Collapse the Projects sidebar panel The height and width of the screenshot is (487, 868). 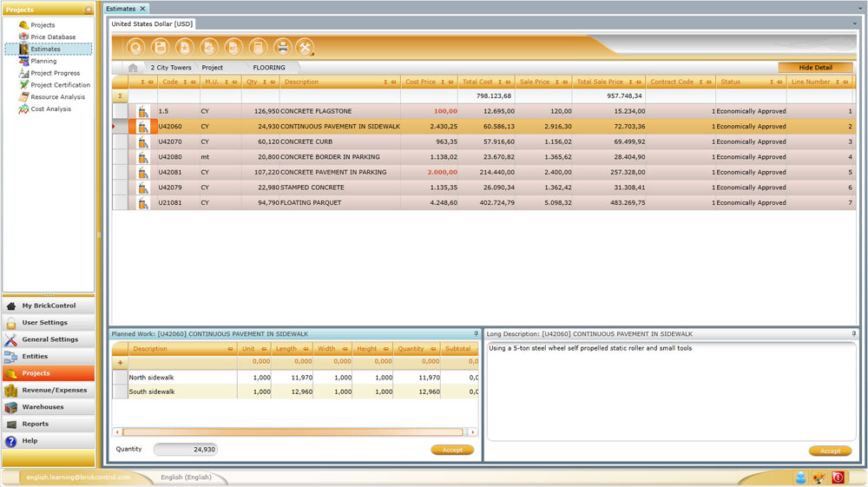(88, 10)
